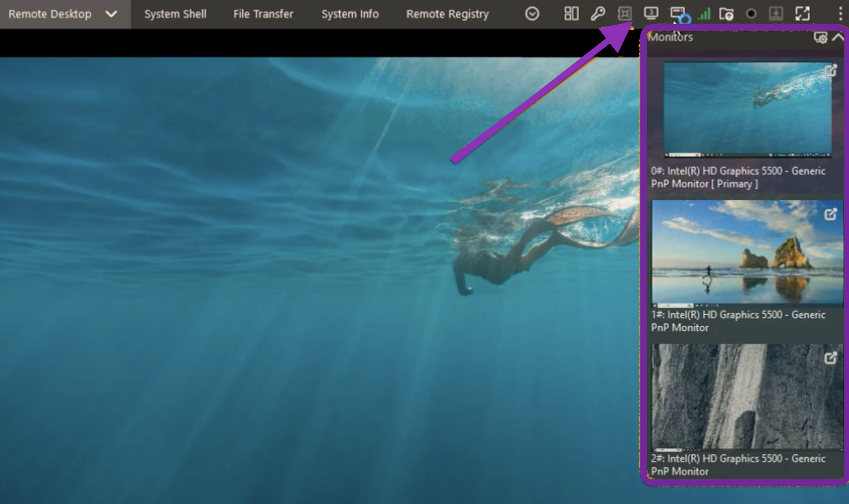Pop out monitor 1 beach thumbnail
This screenshot has height=504, width=849.
(830, 214)
